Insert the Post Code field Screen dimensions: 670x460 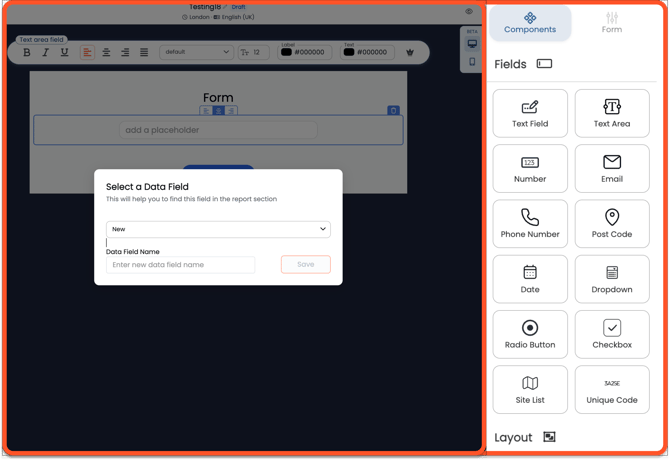tap(611, 224)
